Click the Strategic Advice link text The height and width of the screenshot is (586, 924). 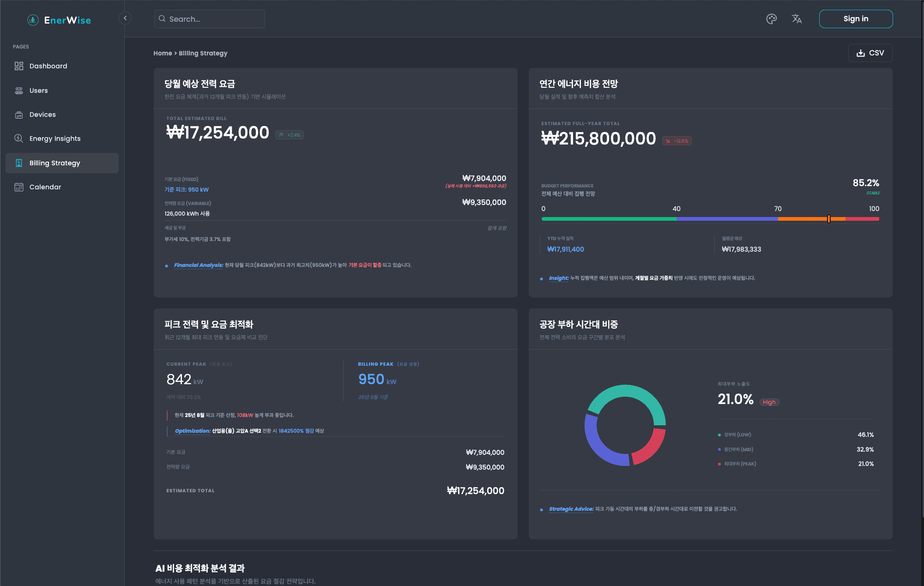click(571, 509)
